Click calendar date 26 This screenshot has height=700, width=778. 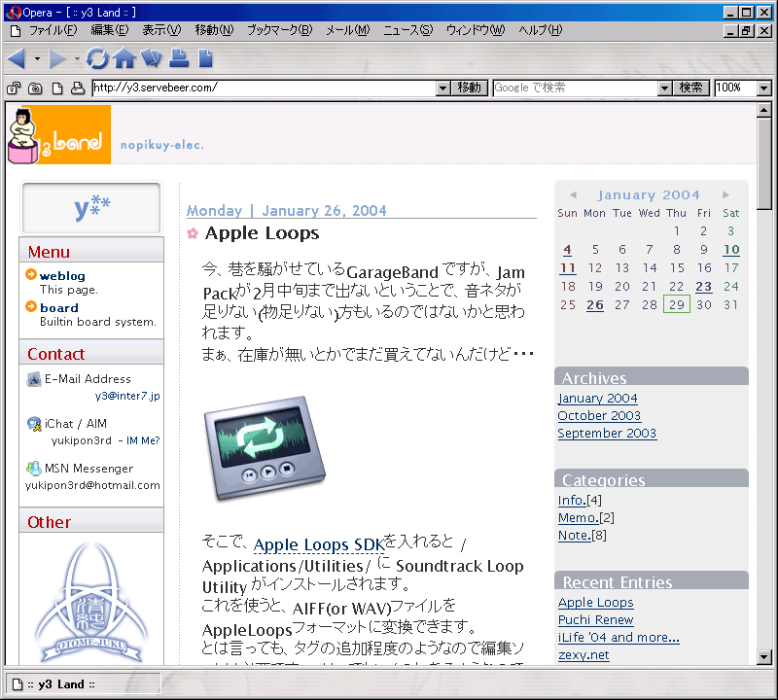pyautogui.click(x=595, y=305)
